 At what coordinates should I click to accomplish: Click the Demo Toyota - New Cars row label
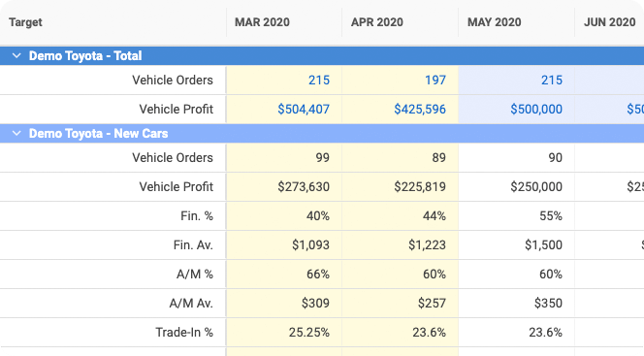[98, 134]
